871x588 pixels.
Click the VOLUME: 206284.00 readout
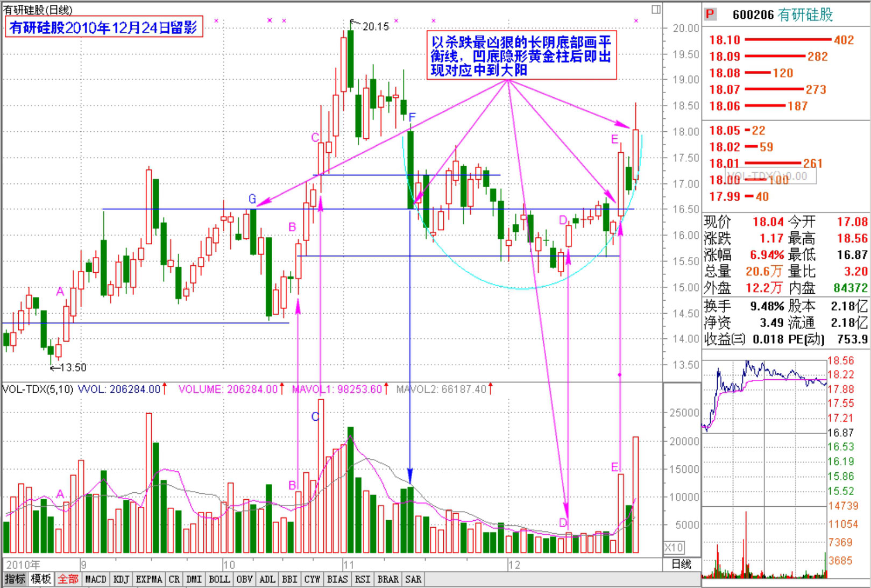228,389
